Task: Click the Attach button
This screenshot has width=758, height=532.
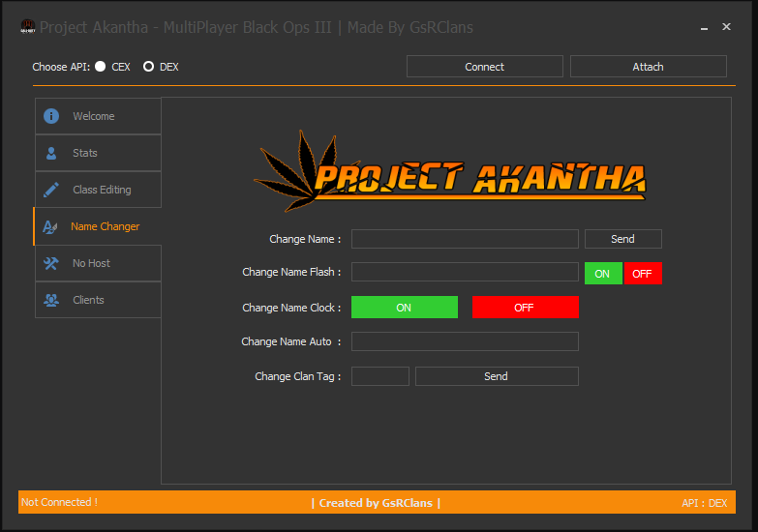Action: (649, 67)
